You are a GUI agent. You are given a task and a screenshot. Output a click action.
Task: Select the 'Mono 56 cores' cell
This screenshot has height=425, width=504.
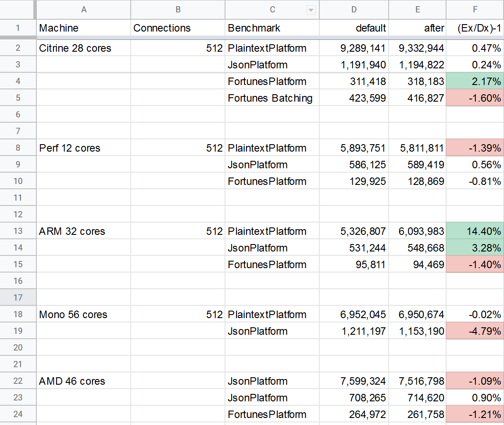(x=84, y=314)
